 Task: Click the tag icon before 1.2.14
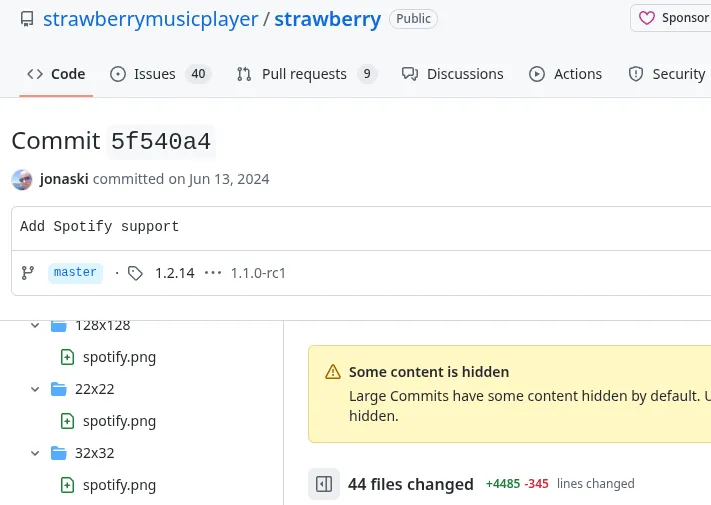tap(135, 273)
